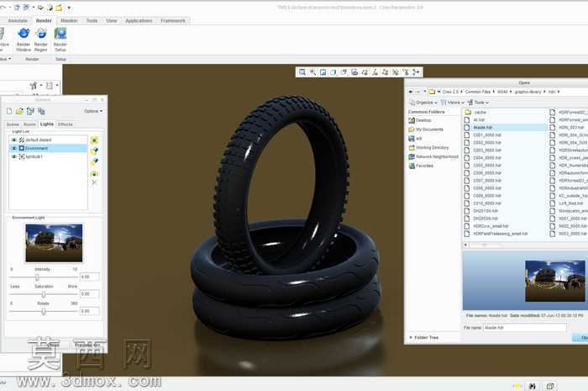Switch to Tools ribbon tab
The width and height of the screenshot is (588, 391).
click(x=92, y=21)
